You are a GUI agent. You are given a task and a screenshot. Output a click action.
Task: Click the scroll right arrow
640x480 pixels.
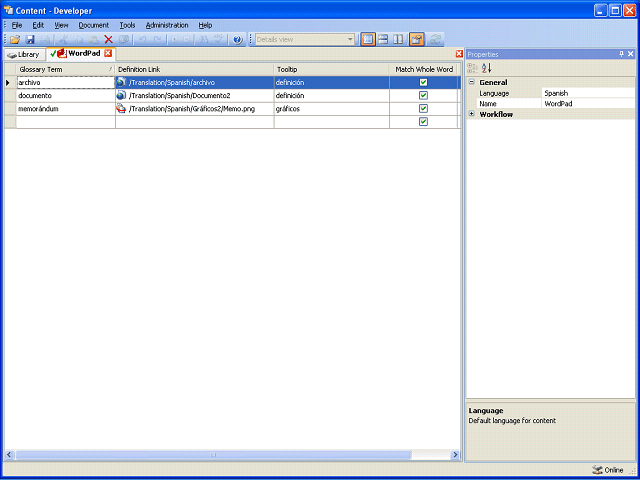click(x=456, y=455)
